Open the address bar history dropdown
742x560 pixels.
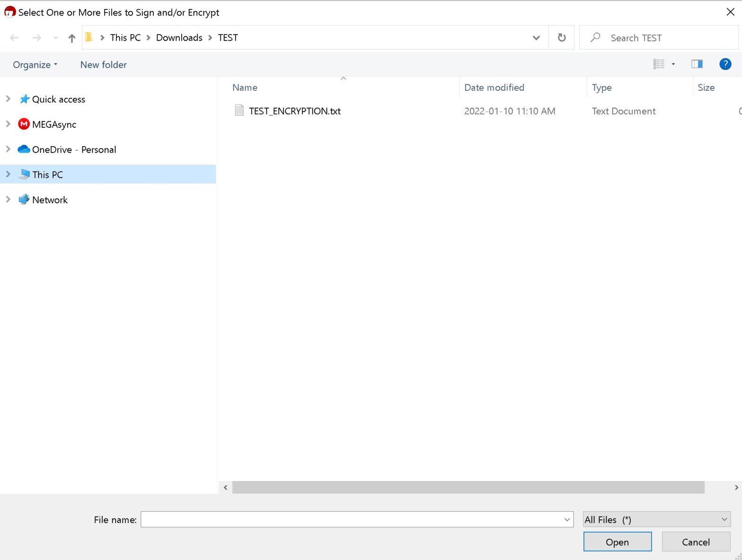[536, 38]
